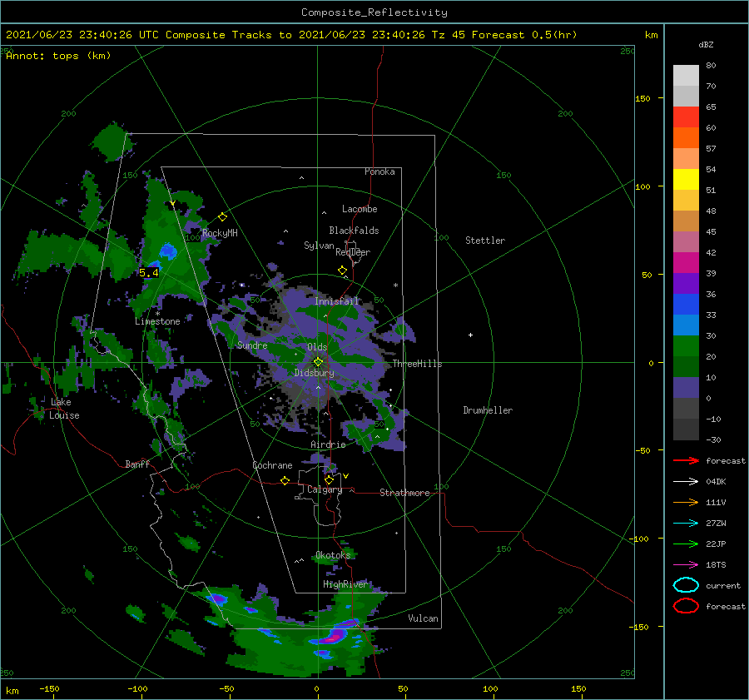Click the 'current' legend label
Viewport: 749px width, 700px height.
(723, 585)
